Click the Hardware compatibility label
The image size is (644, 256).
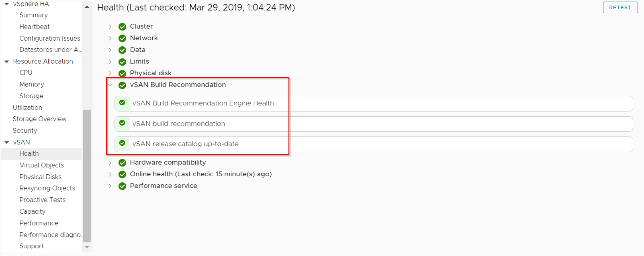(168, 162)
